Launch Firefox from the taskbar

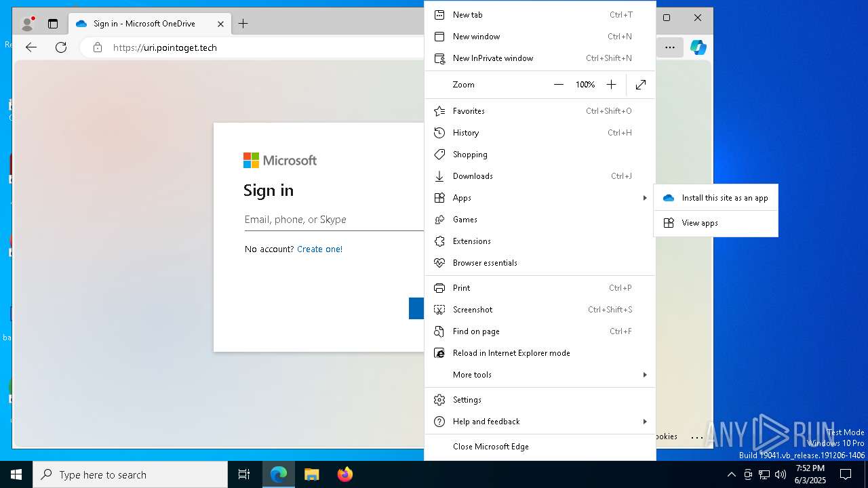pos(344,474)
